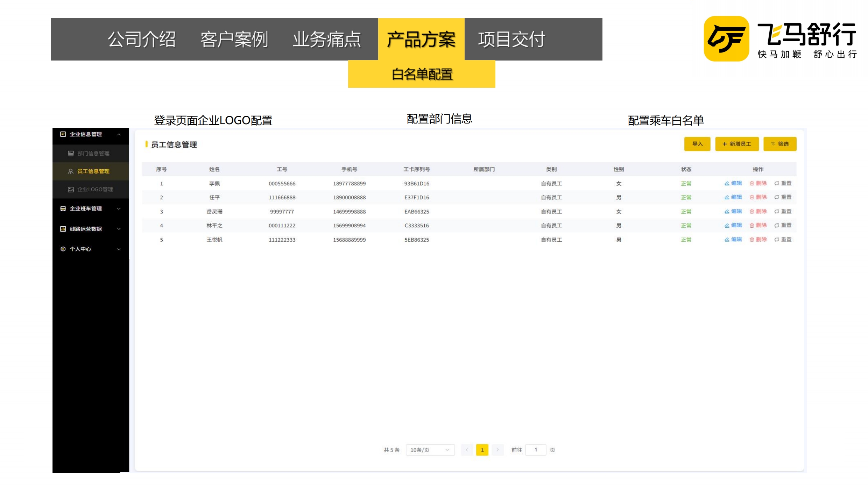The width and height of the screenshot is (868, 488).
Task: Click edit pencil icon for 王悦帆
Action: pos(727,240)
